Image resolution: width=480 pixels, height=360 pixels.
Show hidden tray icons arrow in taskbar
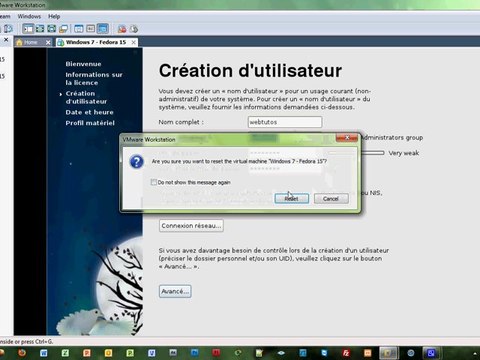[x=475, y=353]
